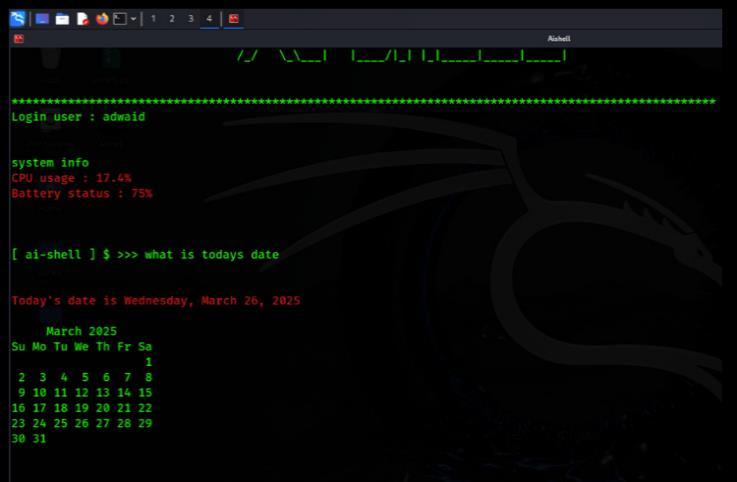Launch Firefox from the panel

102,19
